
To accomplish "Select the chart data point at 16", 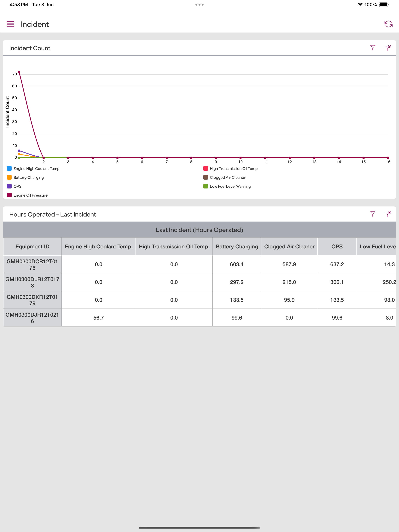I will coord(388,158).
